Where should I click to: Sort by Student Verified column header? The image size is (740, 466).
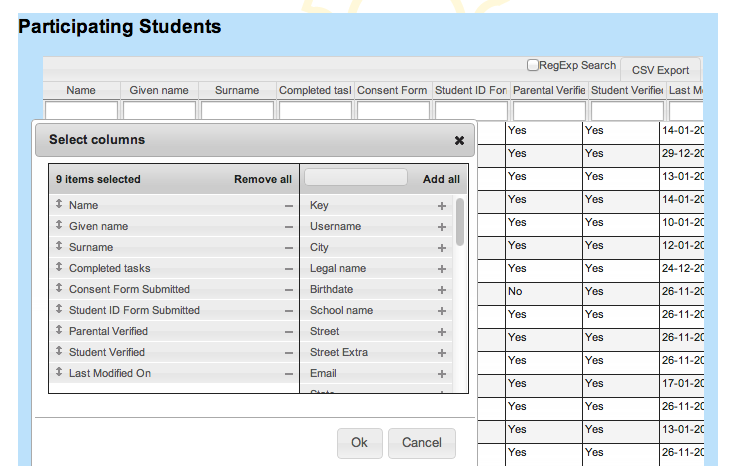[626, 90]
